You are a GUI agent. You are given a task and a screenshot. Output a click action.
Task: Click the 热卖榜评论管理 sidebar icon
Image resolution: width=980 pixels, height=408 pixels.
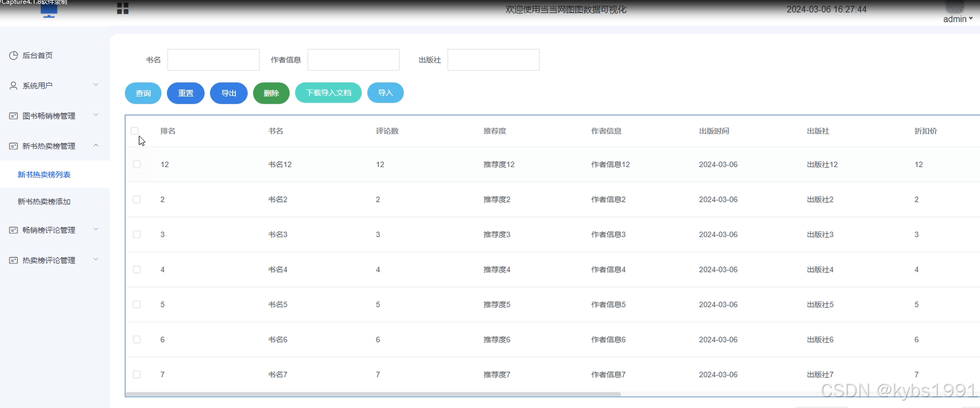(x=14, y=260)
